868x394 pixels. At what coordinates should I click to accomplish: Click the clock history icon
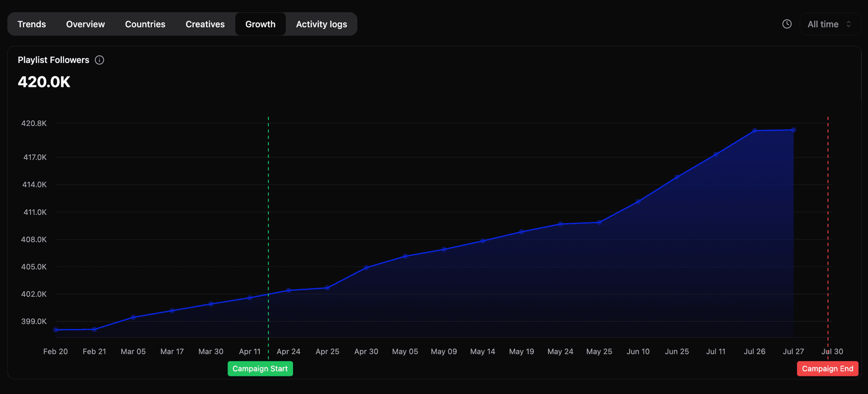coord(787,24)
